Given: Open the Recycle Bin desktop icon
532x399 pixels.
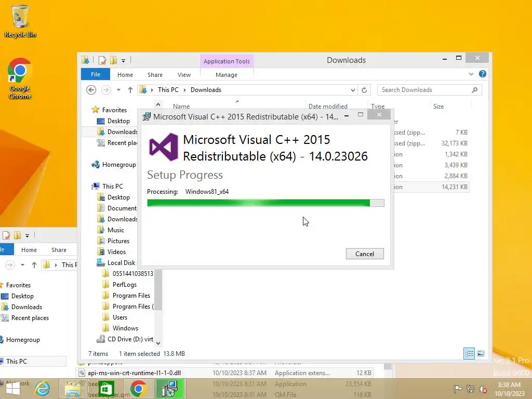Looking at the screenshot, I should tap(20, 21).
